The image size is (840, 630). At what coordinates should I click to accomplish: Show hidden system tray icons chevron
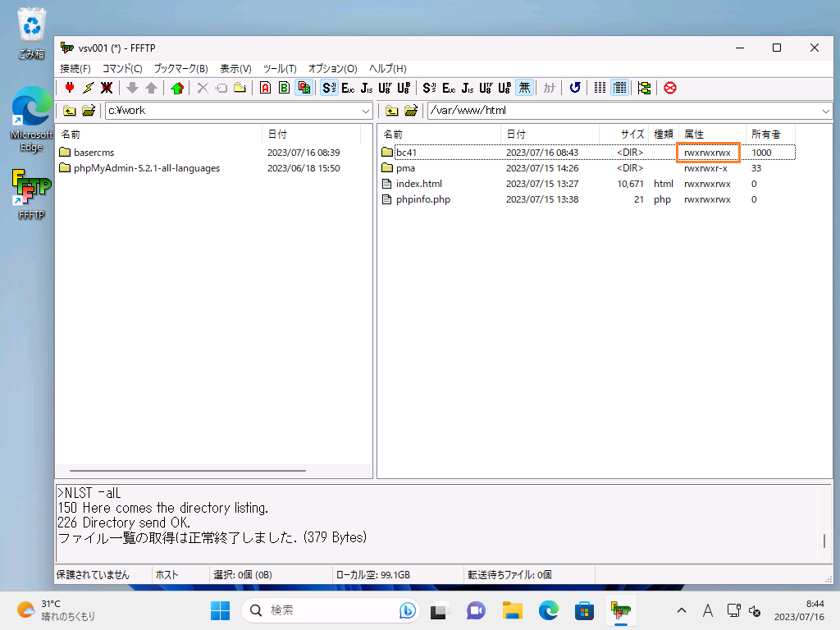click(x=681, y=610)
